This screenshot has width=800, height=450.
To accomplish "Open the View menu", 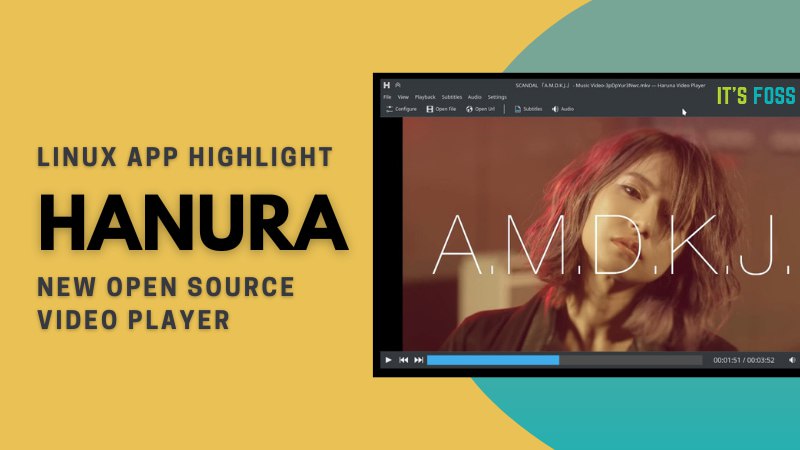I will (x=403, y=97).
